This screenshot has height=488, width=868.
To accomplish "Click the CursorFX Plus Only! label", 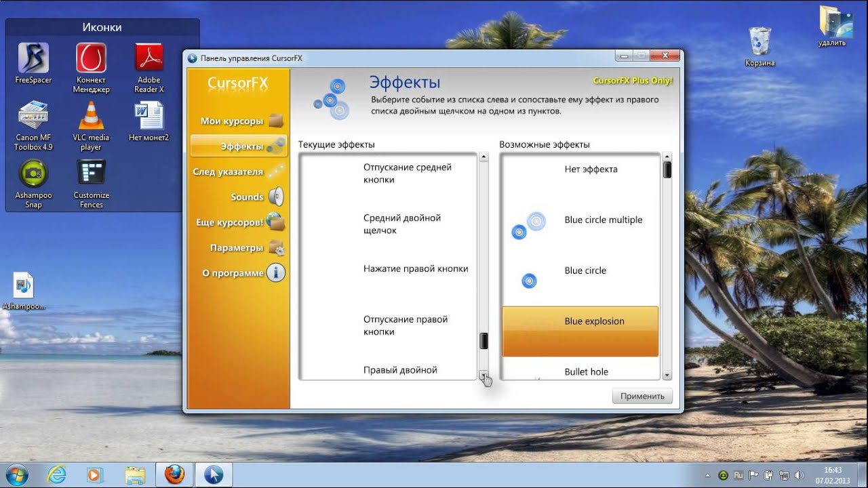I will point(633,81).
